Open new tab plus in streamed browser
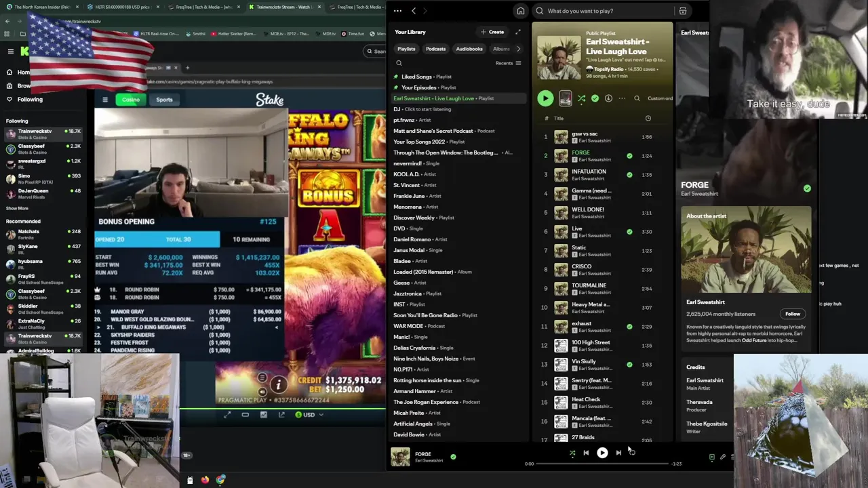The width and height of the screenshot is (868, 488). click(x=188, y=67)
